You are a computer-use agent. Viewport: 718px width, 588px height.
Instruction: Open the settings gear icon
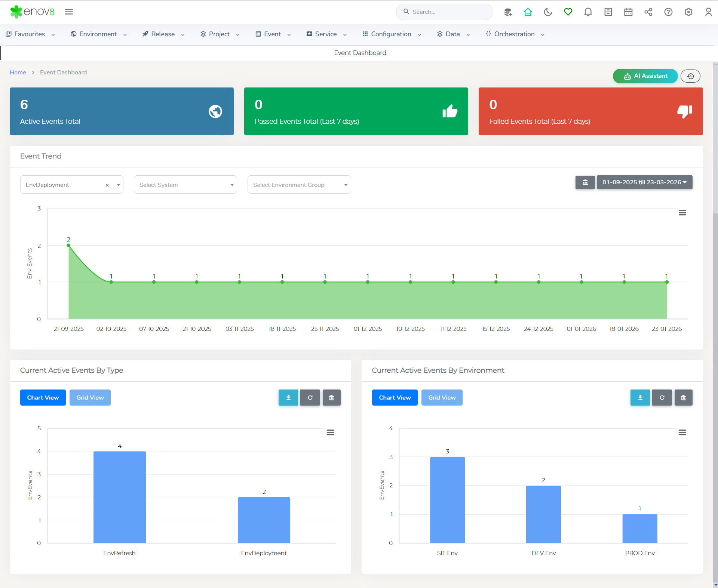pyautogui.click(x=688, y=12)
